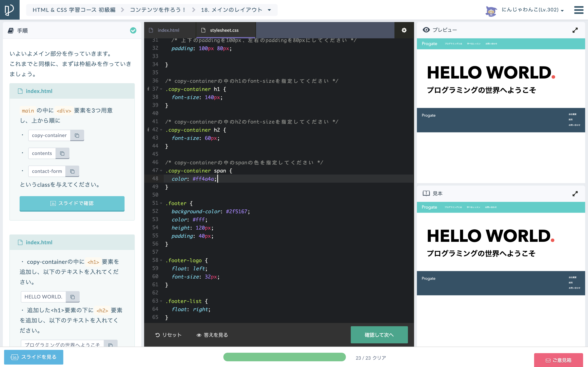Click the green lesson progress bar
588x367 pixels.
click(284, 357)
